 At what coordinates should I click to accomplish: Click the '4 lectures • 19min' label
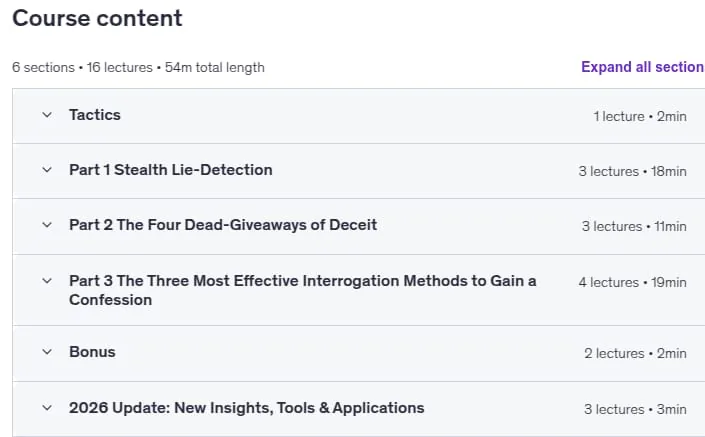(633, 282)
